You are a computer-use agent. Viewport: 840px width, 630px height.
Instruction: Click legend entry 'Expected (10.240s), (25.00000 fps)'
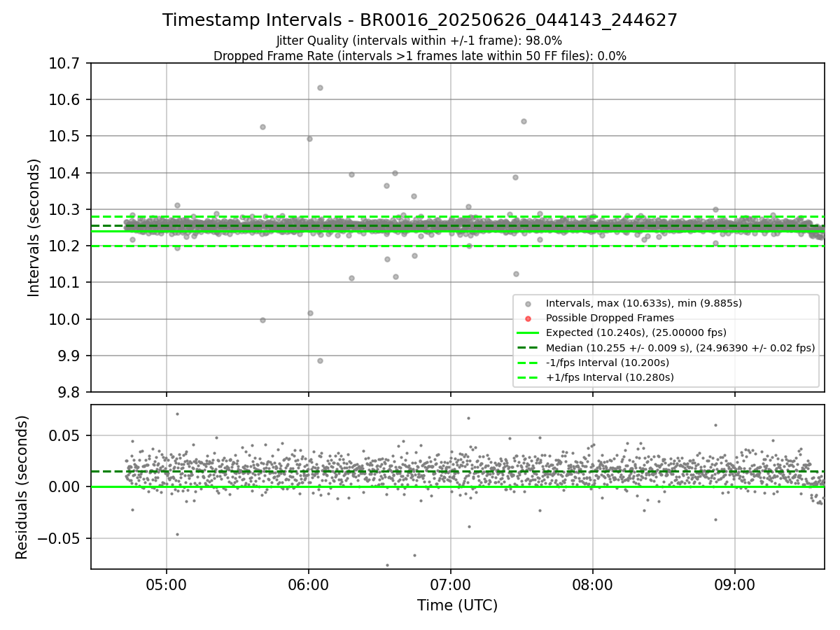[x=636, y=332]
